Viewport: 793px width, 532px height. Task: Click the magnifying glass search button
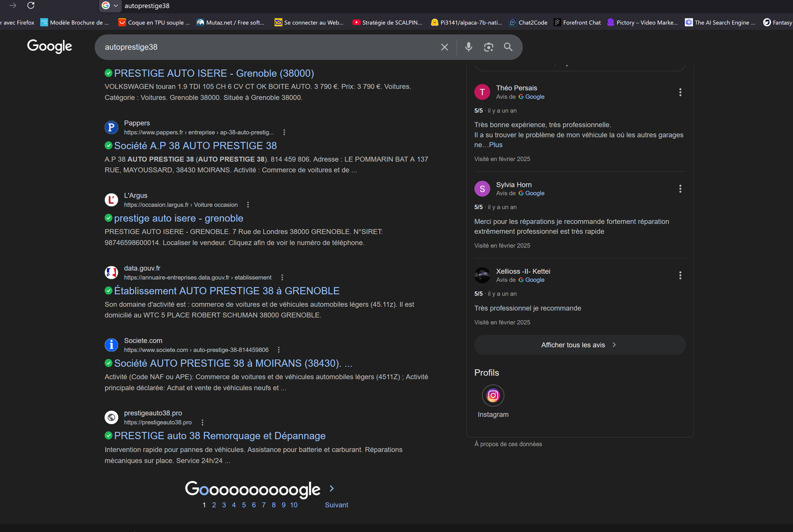(508, 47)
